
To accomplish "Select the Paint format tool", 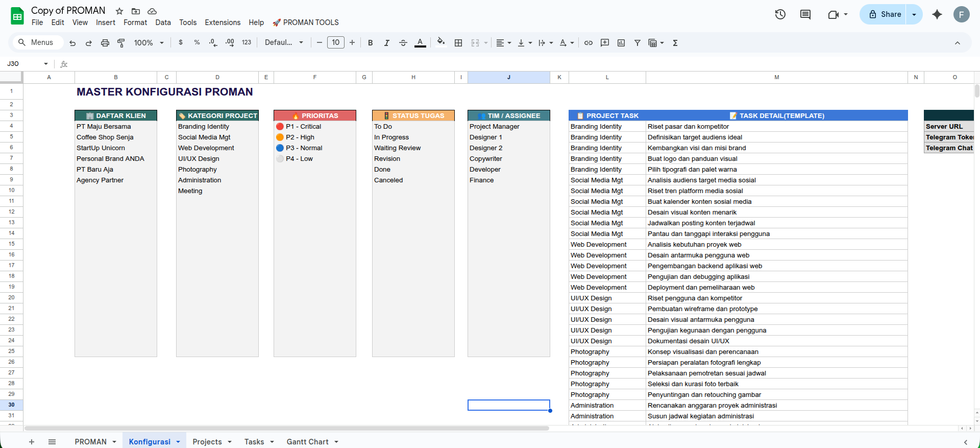I will [x=121, y=43].
